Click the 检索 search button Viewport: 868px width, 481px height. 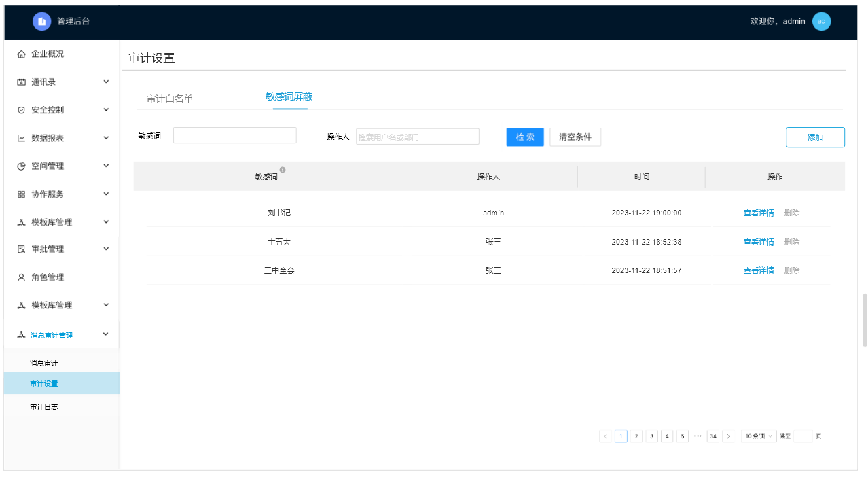pos(525,137)
